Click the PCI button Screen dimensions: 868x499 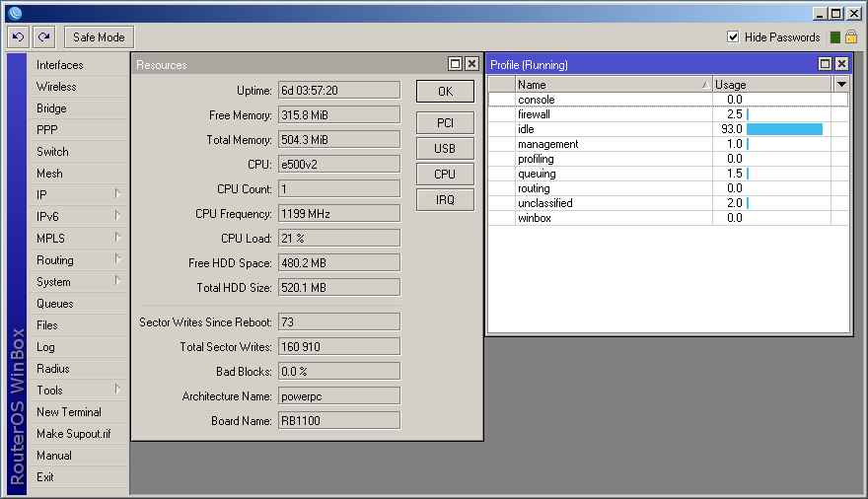coord(445,123)
